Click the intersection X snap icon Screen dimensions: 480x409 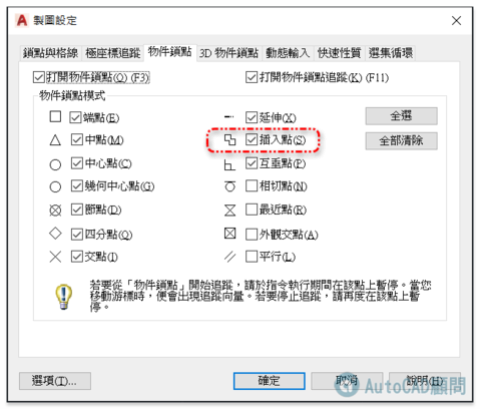tap(55, 257)
